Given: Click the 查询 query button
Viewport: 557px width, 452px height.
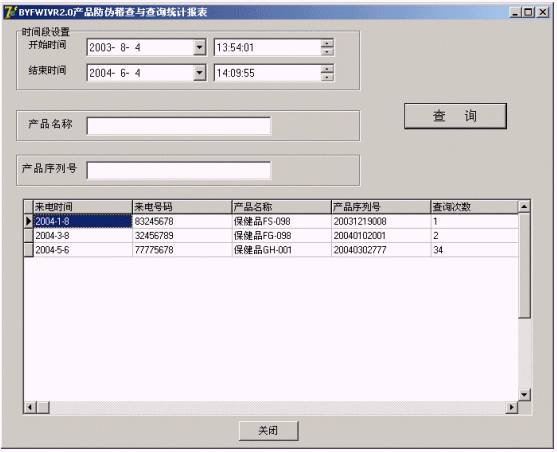Looking at the screenshot, I should [x=455, y=116].
